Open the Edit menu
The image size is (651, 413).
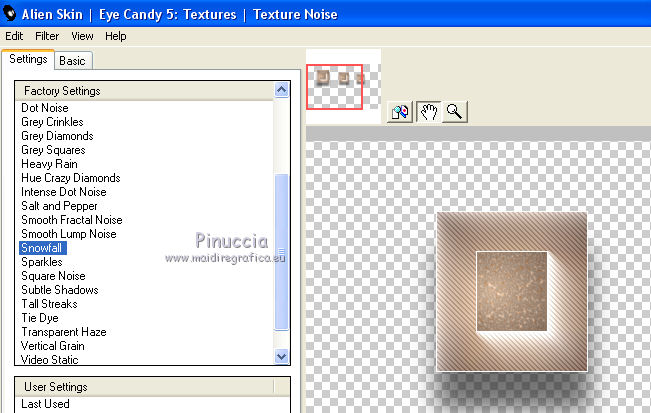pyautogui.click(x=14, y=36)
